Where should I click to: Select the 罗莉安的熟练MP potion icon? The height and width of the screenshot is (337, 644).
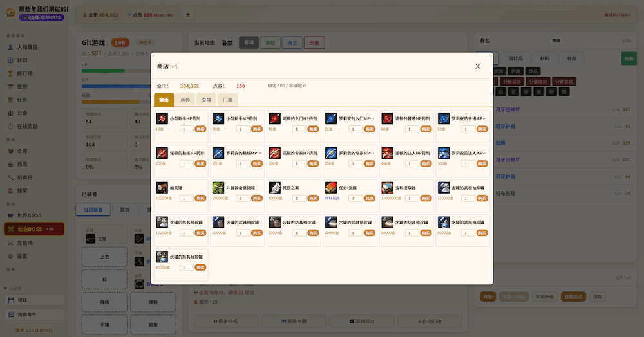[x=218, y=153]
